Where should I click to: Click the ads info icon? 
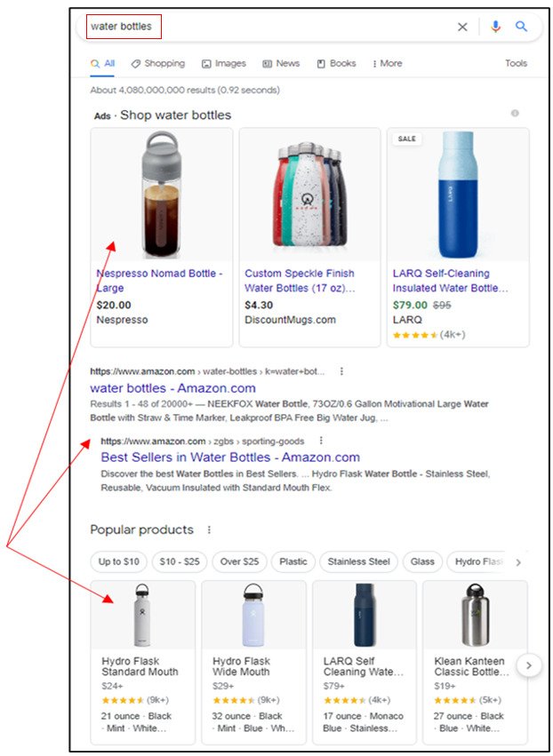tap(515, 114)
